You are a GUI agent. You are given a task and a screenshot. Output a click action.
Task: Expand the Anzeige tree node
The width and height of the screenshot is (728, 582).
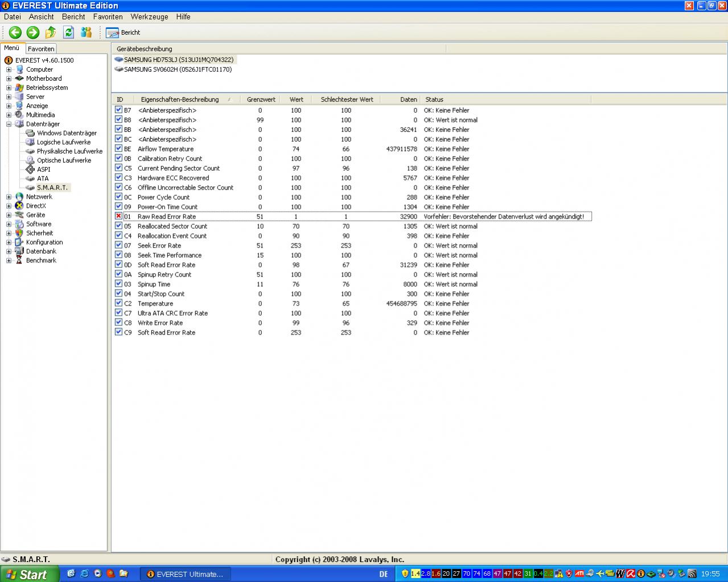[x=9, y=106]
